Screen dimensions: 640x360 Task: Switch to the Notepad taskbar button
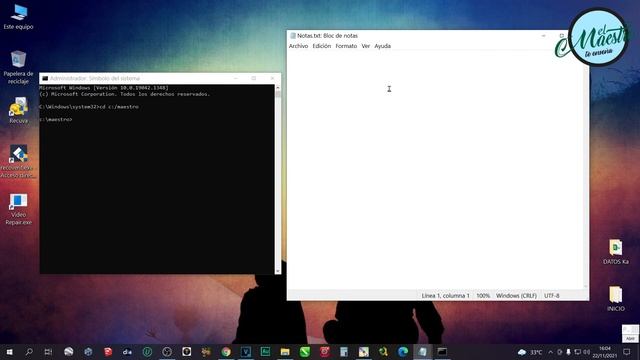tap(422, 352)
